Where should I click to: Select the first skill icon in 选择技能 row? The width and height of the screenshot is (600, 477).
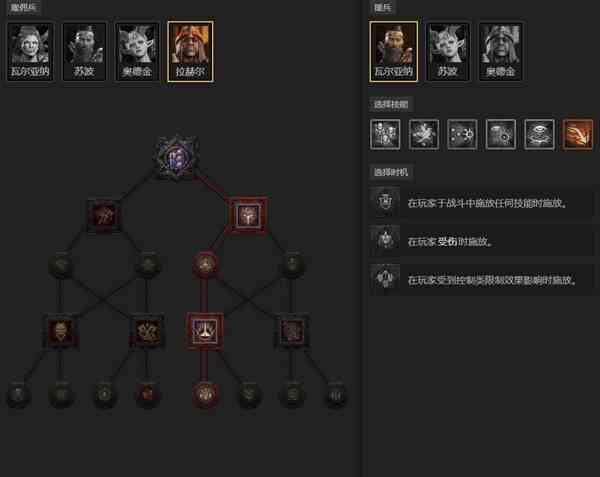[x=385, y=134]
